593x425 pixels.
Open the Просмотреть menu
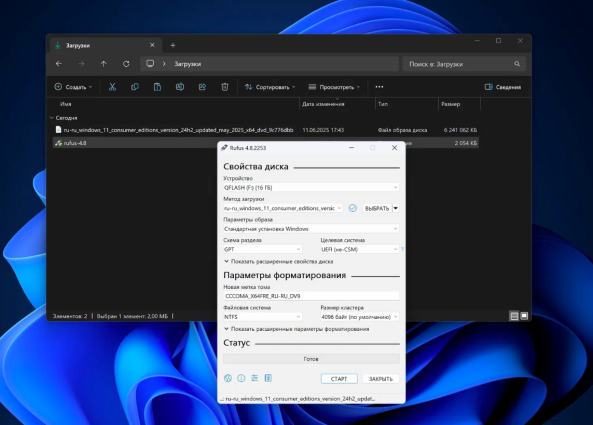(x=334, y=87)
